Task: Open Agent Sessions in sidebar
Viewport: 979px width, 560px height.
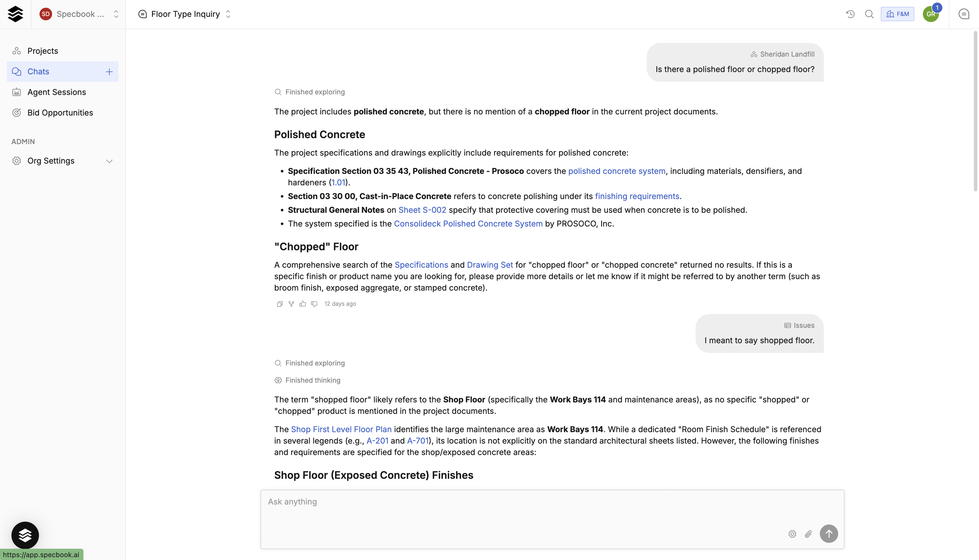Action: pos(63,92)
